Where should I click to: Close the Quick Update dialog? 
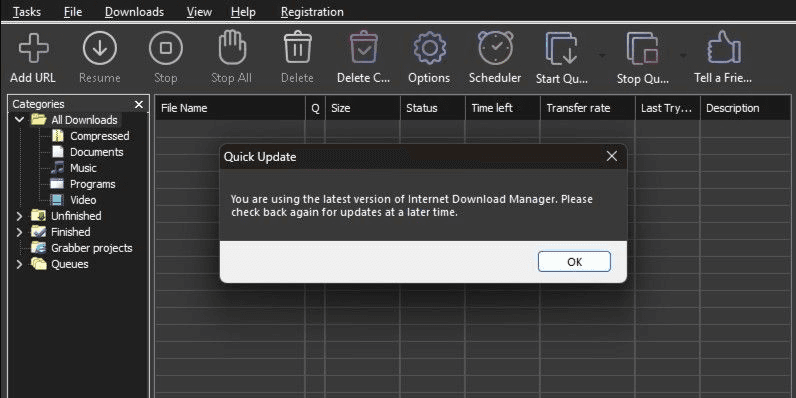(612, 156)
